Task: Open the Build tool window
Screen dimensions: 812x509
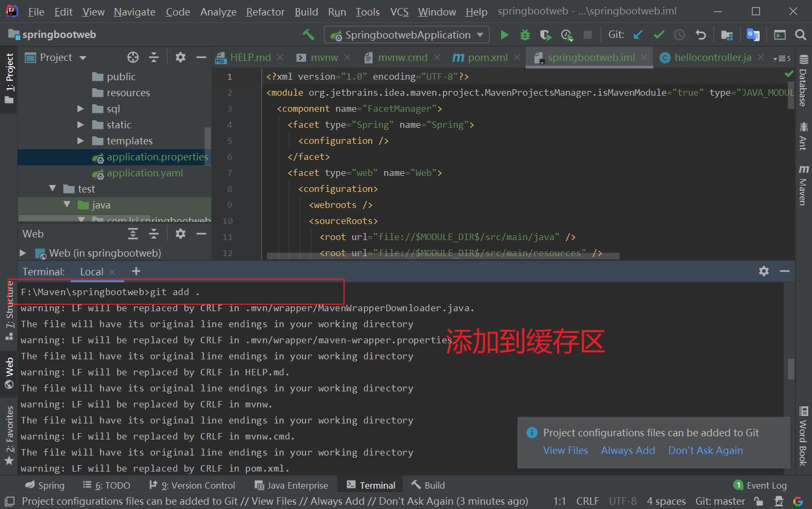Action: 428,485
